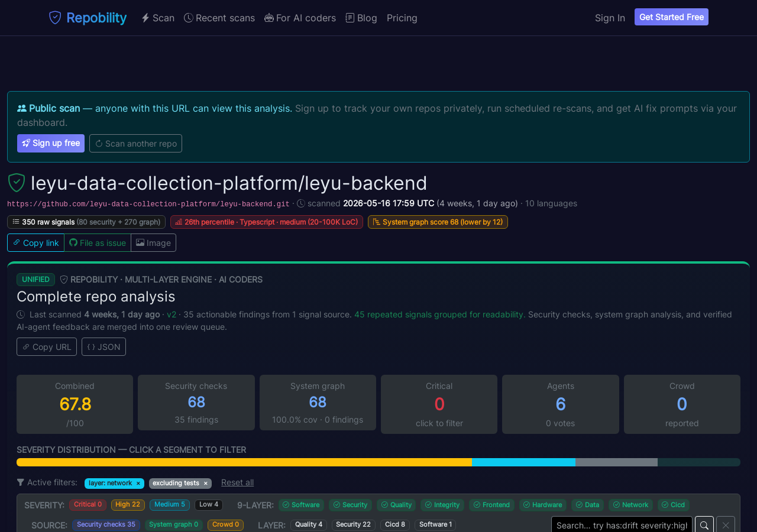Click the green shield icon beside repo title
The image size is (757, 532).
17,183
